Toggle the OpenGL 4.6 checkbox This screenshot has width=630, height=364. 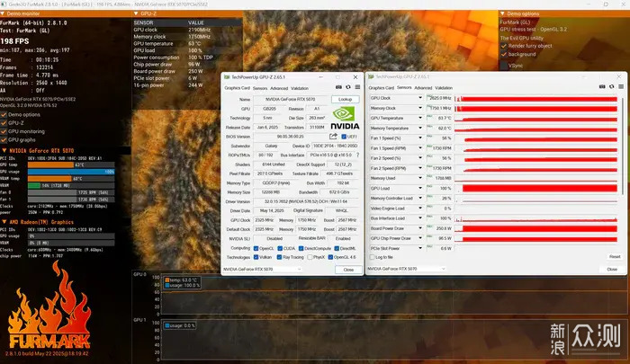[x=330, y=257]
